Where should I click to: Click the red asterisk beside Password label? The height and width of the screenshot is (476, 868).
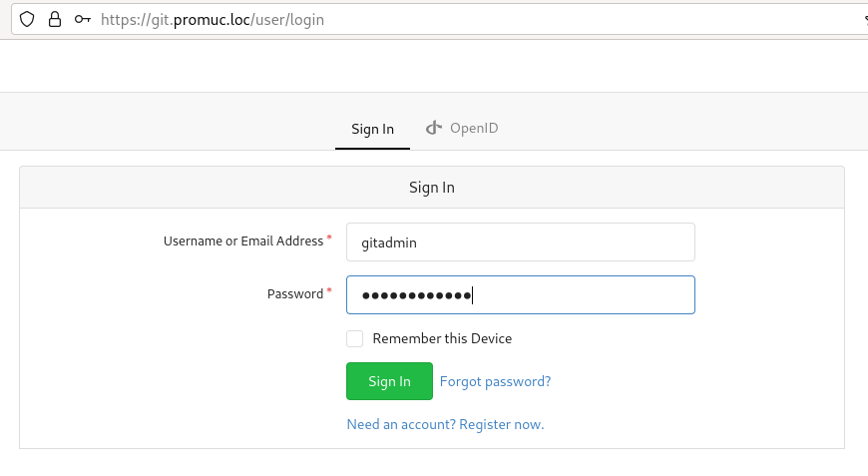[x=329, y=291]
